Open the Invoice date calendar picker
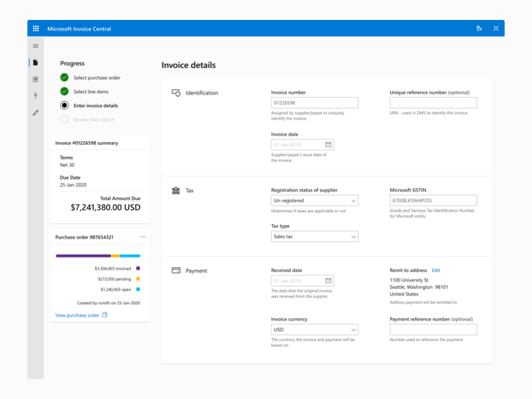 click(328, 144)
